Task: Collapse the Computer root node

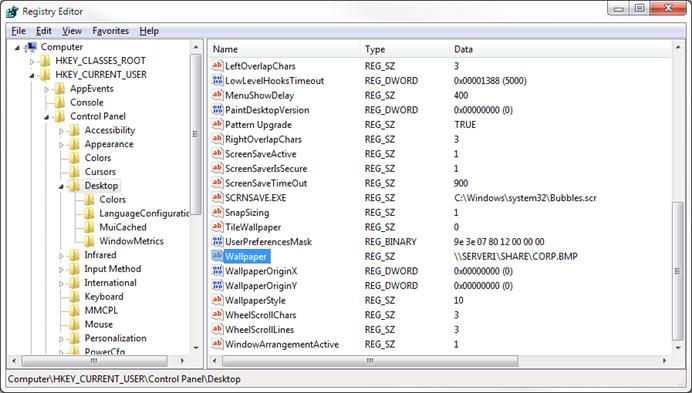Action: click(x=17, y=47)
